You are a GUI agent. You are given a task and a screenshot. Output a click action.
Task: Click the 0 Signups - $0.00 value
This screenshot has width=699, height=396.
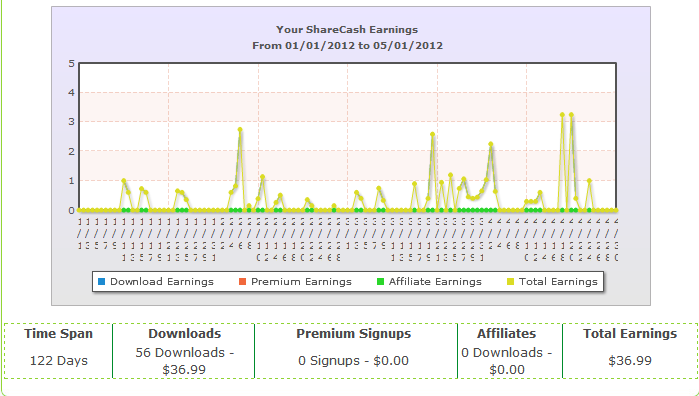point(354,360)
